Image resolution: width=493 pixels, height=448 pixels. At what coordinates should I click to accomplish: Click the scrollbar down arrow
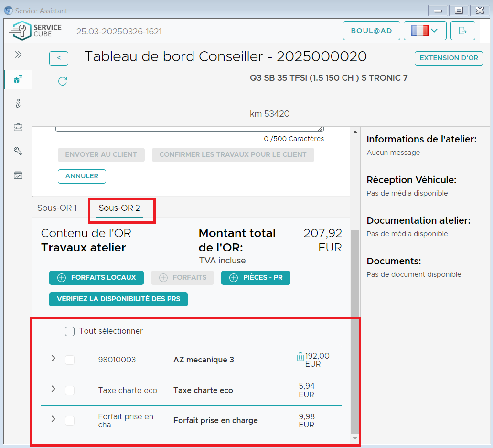(355, 438)
